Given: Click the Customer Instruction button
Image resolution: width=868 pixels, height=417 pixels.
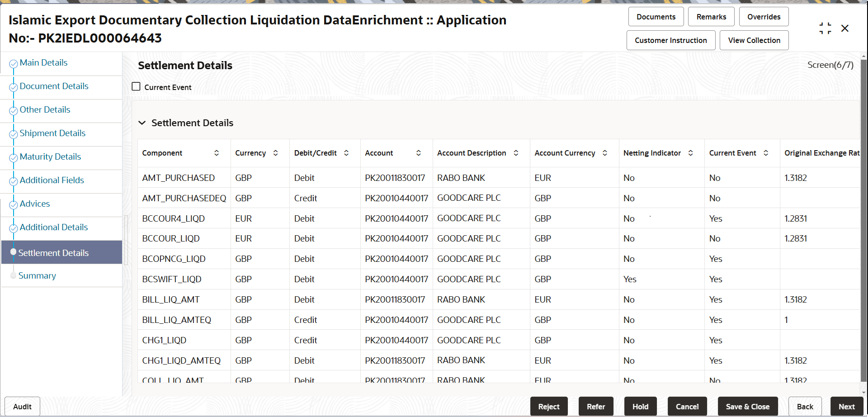Looking at the screenshot, I should click(x=671, y=40).
